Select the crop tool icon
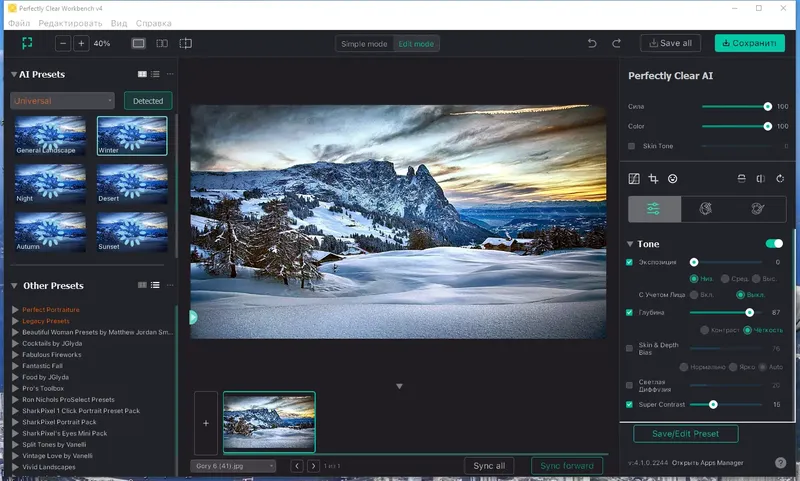800x481 pixels. [x=653, y=179]
